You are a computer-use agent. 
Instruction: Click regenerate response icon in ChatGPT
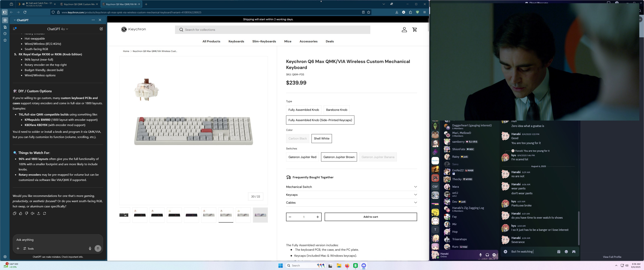tap(45, 213)
